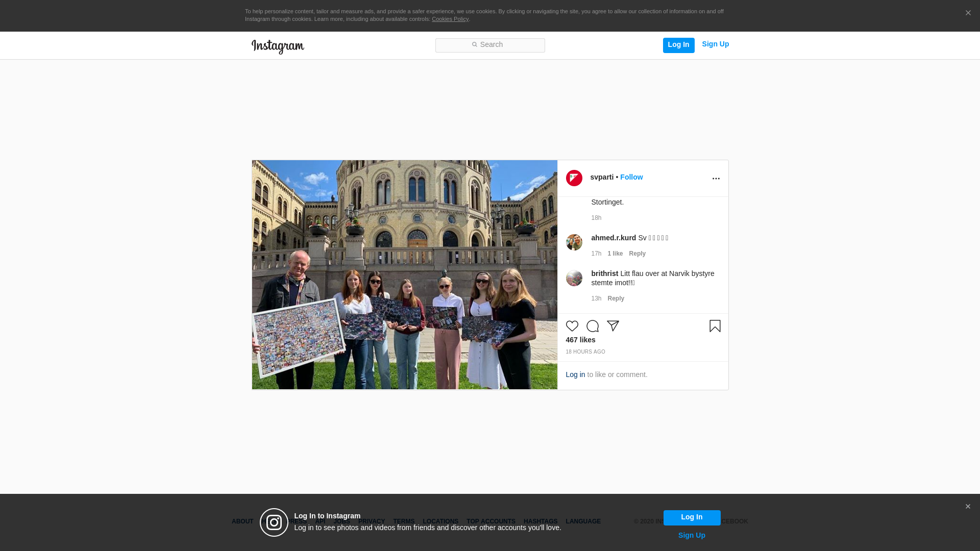Close the bottom login banner

967,507
